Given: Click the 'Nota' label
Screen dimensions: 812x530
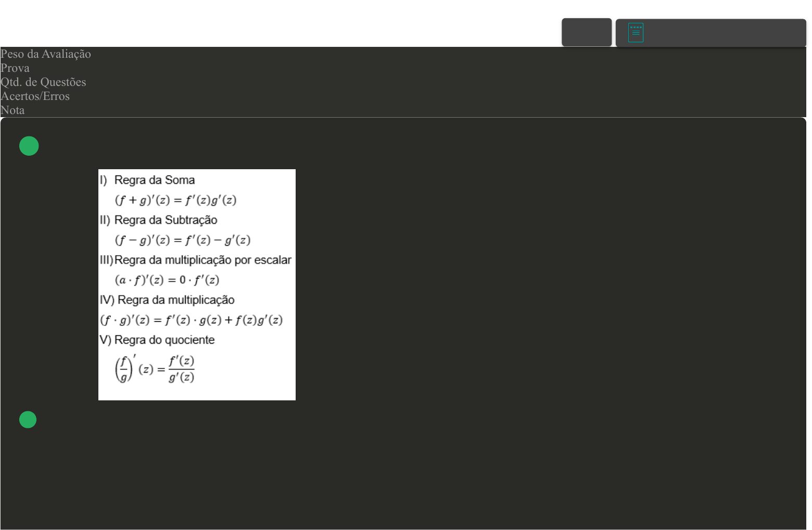Looking at the screenshot, I should 12,110.
